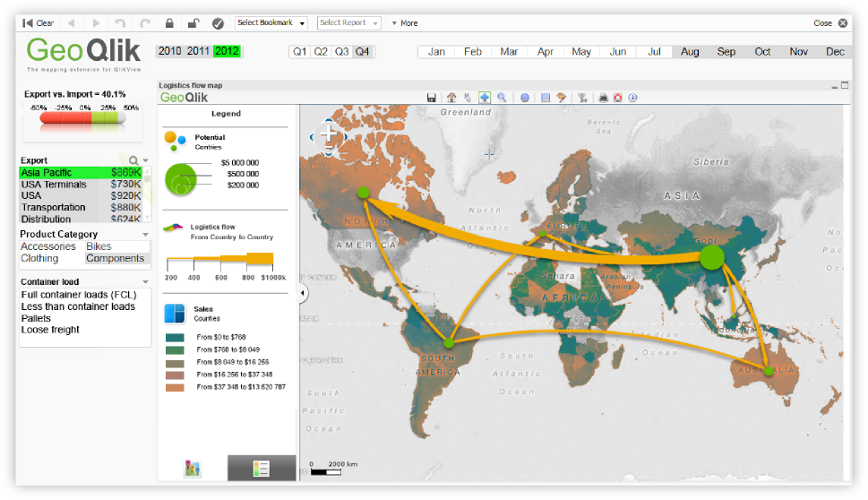Redo the layout change
This screenshot has height=500, width=868.
click(145, 23)
